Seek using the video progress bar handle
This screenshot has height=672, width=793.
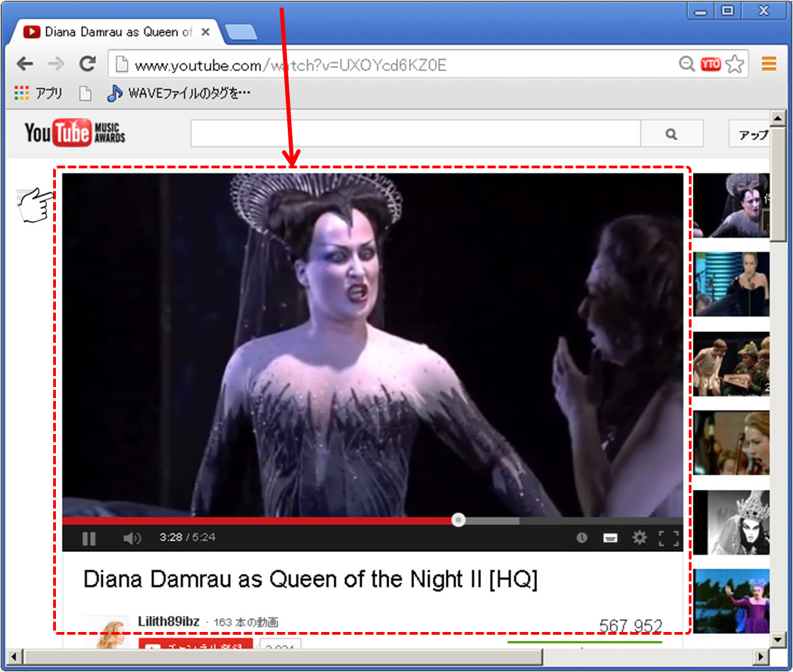click(458, 520)
